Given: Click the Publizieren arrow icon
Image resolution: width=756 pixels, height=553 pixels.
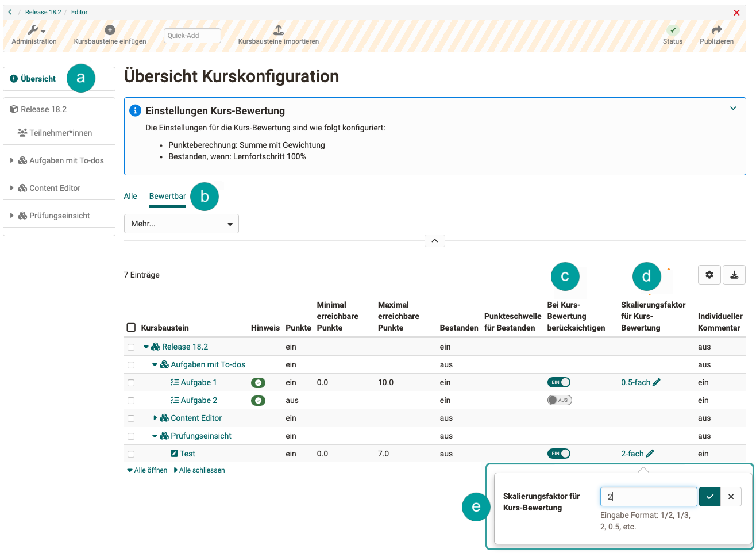Looking at the screenshot, I should click(716, 30).
